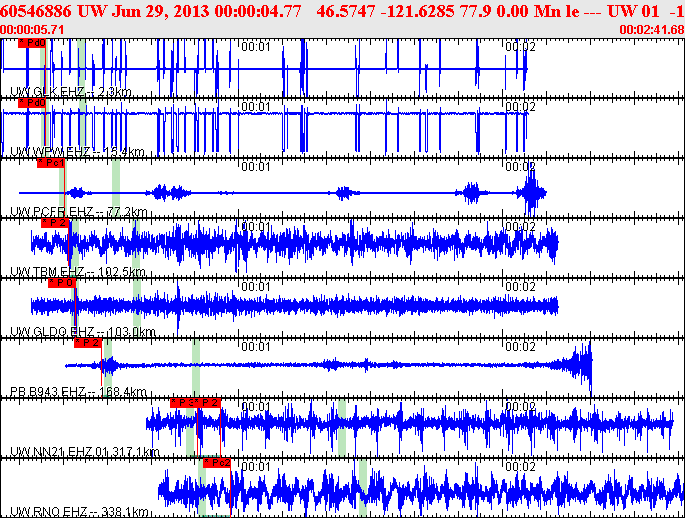Click the Pc2 pick flag on RNO trace
Viewport: 685px width, 518px height.
[x=217, y=463]
